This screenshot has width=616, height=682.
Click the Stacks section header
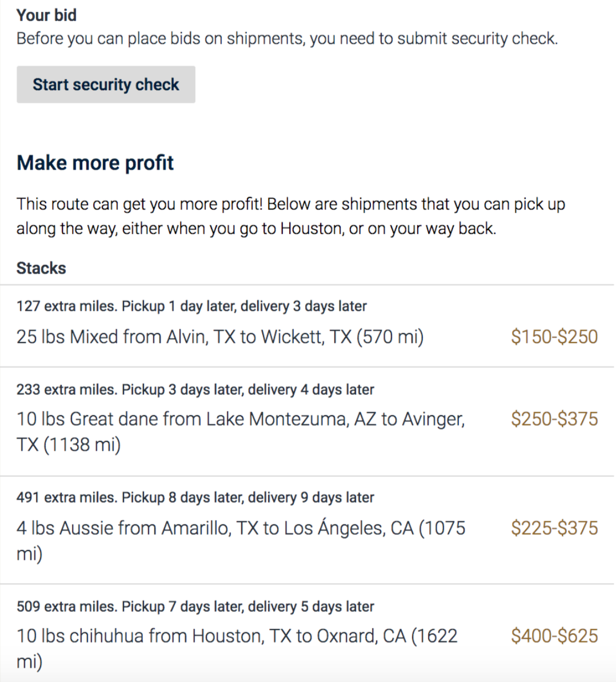click(41, 268)
